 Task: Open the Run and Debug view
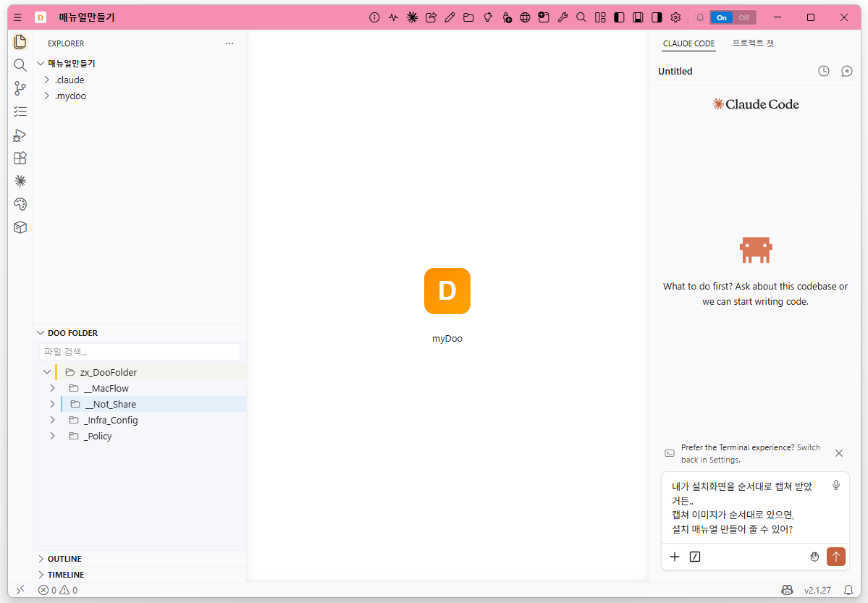click(x=20, y=135)
